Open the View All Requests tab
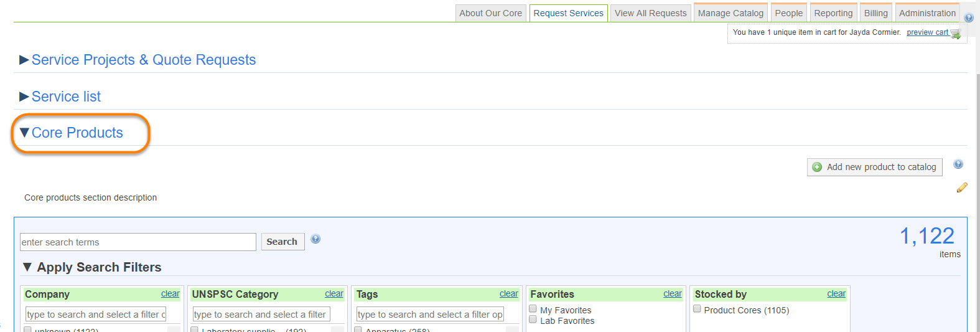 pos(650,13)
